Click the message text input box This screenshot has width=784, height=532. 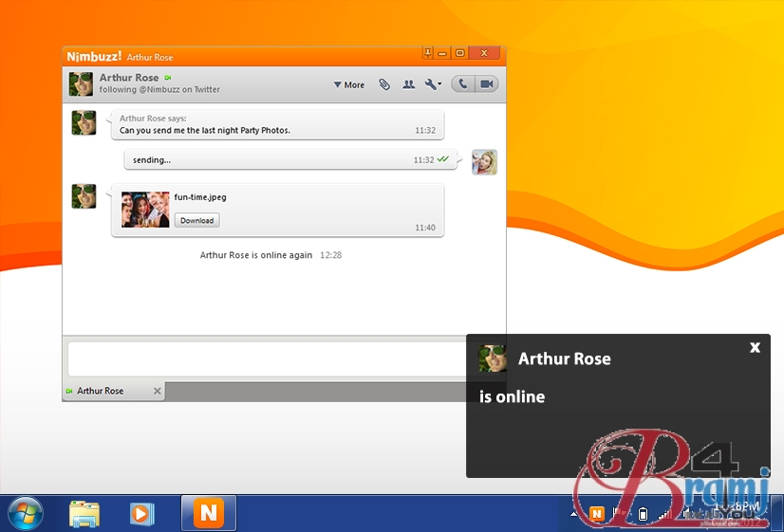coord(266,359)
